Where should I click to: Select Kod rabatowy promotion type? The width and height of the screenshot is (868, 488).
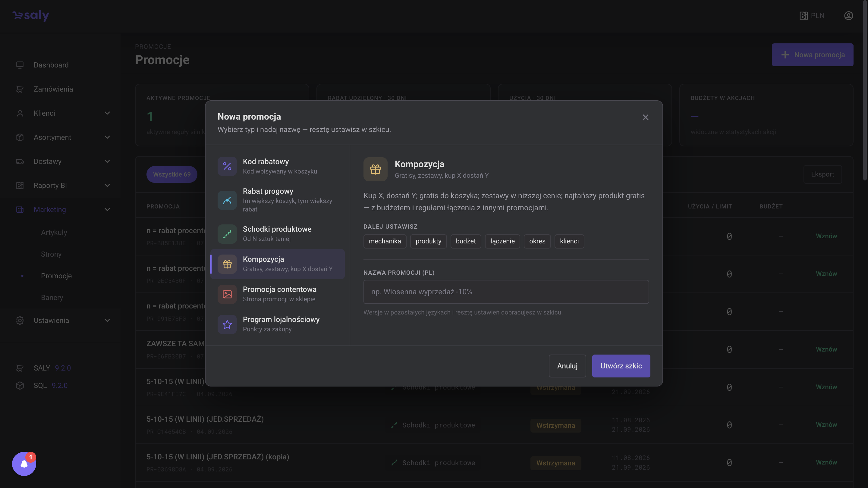[278, 166]
